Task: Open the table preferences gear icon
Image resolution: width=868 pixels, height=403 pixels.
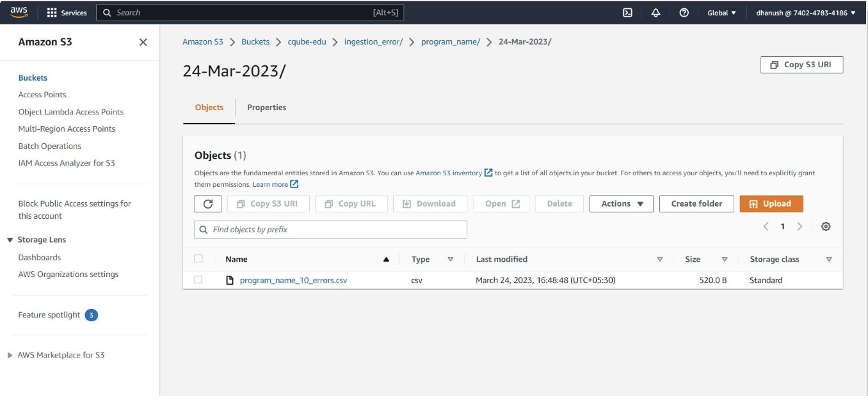Action: [826, 226]
